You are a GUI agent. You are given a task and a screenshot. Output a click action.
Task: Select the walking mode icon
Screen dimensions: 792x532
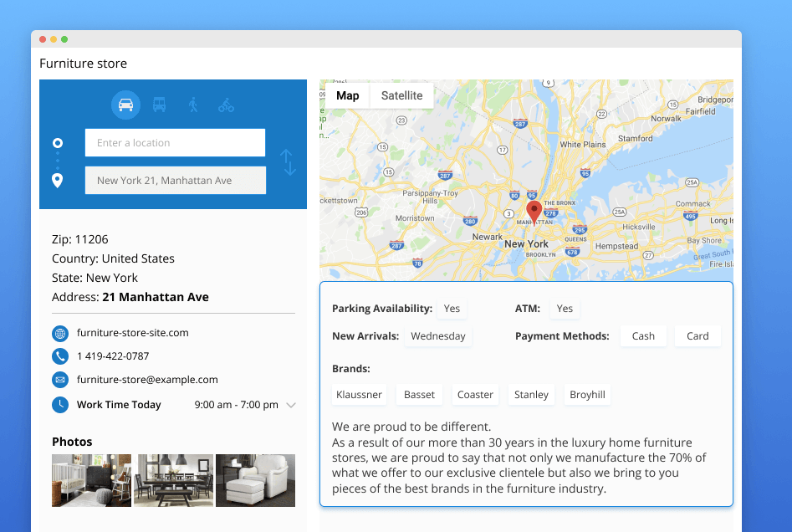pyautogui.click(x=193, y=105)
